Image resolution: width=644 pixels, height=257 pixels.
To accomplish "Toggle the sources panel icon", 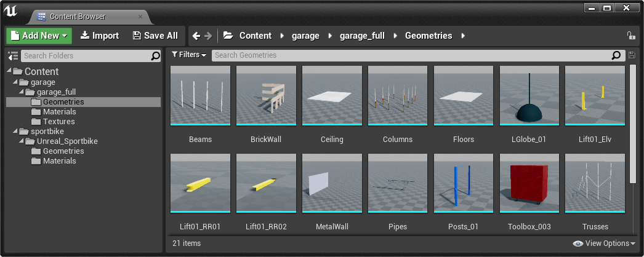I will [x=13, y=56].
